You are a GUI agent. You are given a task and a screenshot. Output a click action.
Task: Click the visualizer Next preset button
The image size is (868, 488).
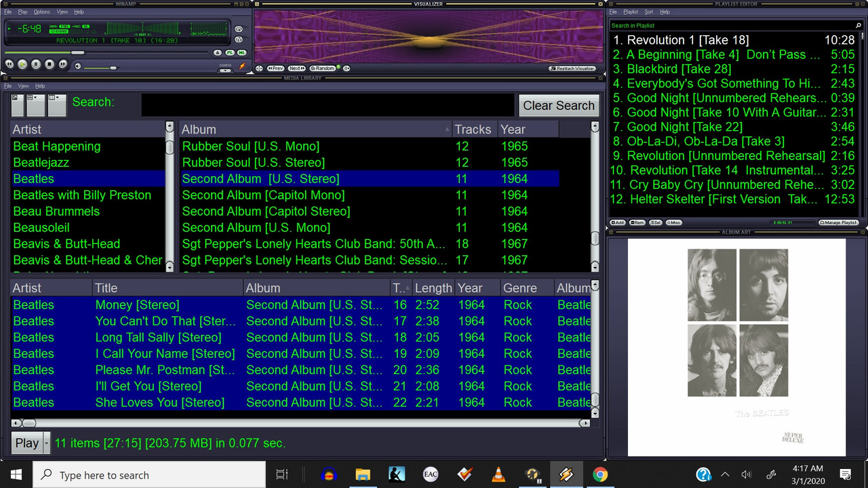[x=296, y=68]
